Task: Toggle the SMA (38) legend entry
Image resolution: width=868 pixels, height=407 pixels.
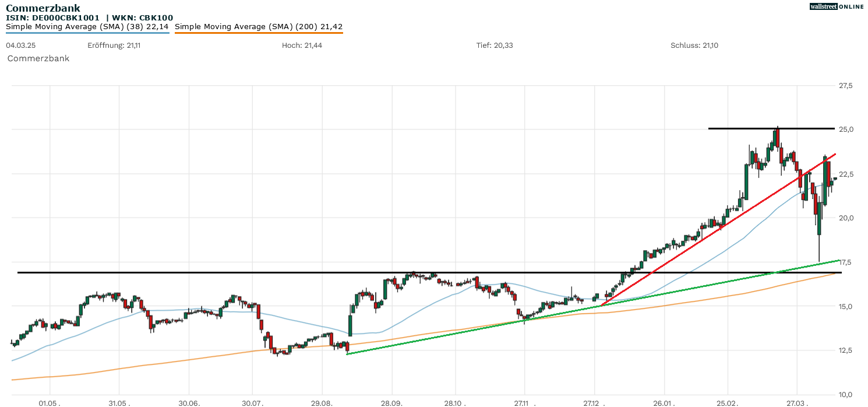Action: coord(87,26)
